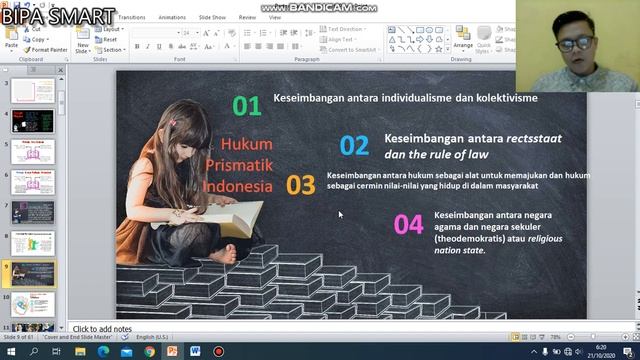Open the font size dropdown

pos(197,33)
